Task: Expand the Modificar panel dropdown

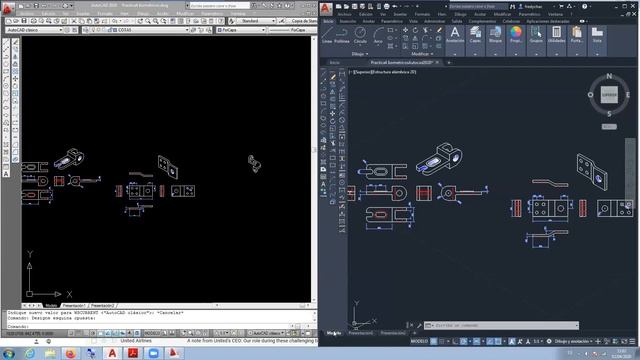Action: pyautogui.click(x=422, y=54)
